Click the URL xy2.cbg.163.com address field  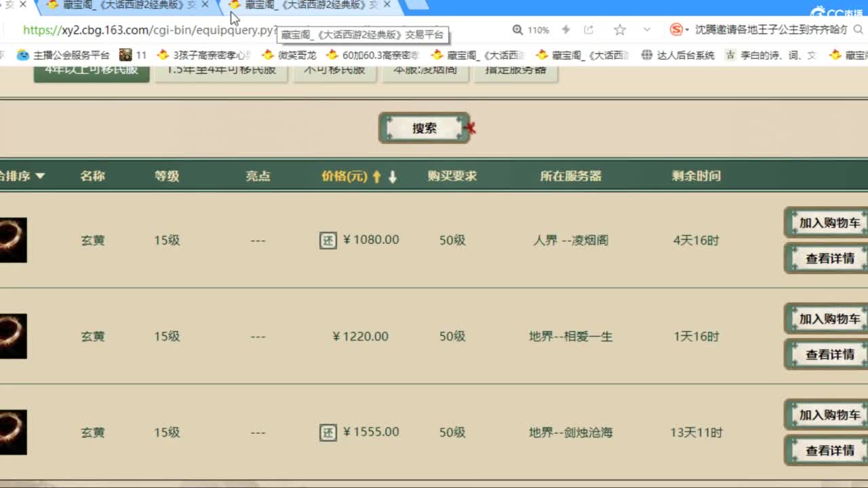149,30
